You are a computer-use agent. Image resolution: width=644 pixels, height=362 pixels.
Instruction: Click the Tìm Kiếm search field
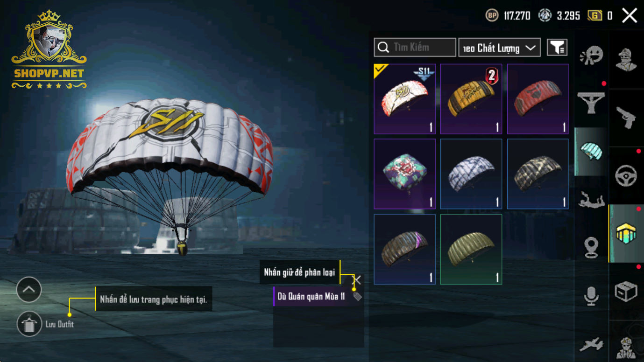(x=415, y=48)
